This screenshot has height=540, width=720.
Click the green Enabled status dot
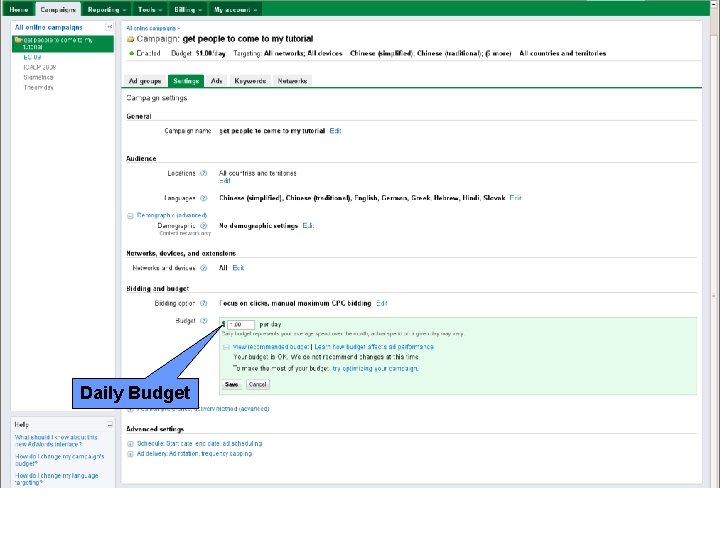[131, 54]
